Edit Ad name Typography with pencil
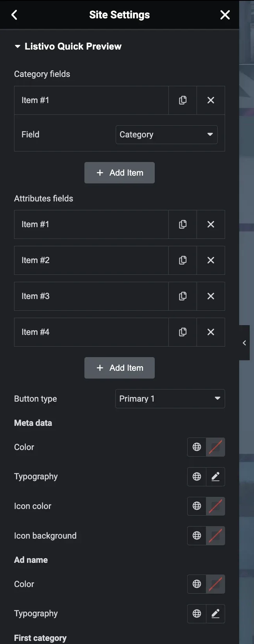This screenshot has width=254, height=644. [215, 614]
